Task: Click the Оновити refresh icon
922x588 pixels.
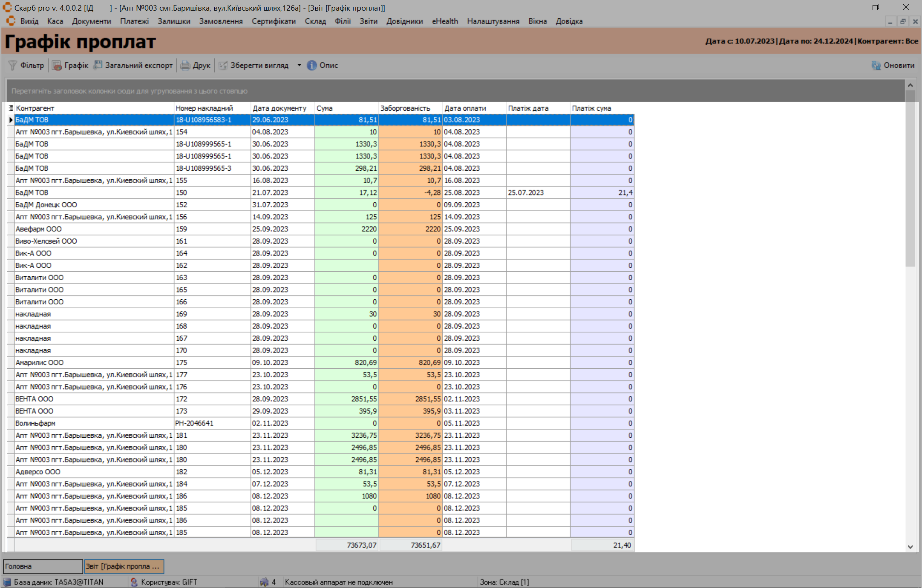Action: pyautogui.click(x=876, y=65)
